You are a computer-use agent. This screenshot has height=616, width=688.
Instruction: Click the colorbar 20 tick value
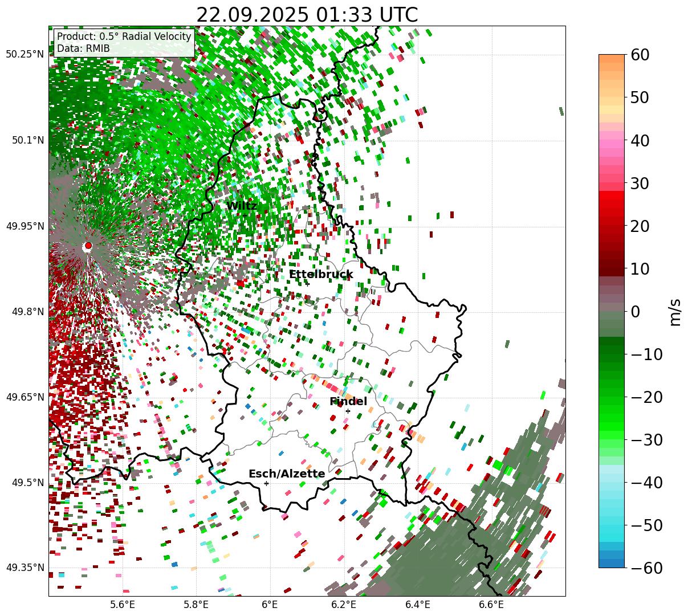[640, 226]
